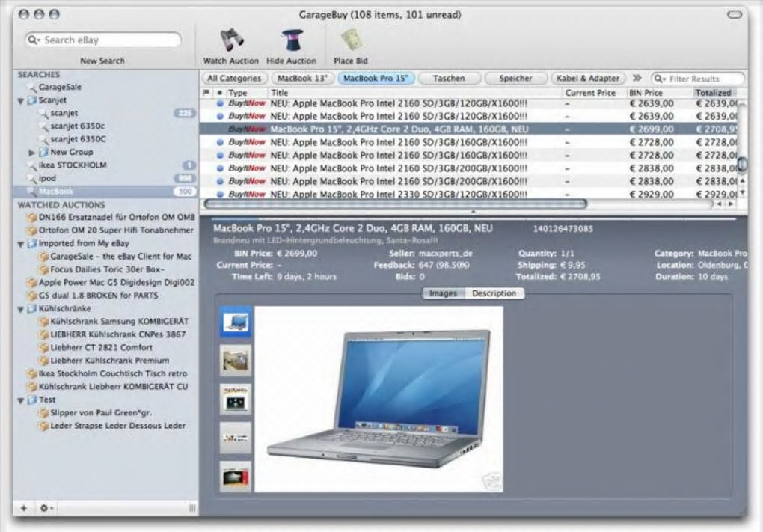Open the GarageSale saved search
The height and width of the screenshot is (532, 763).
[59, 87]
